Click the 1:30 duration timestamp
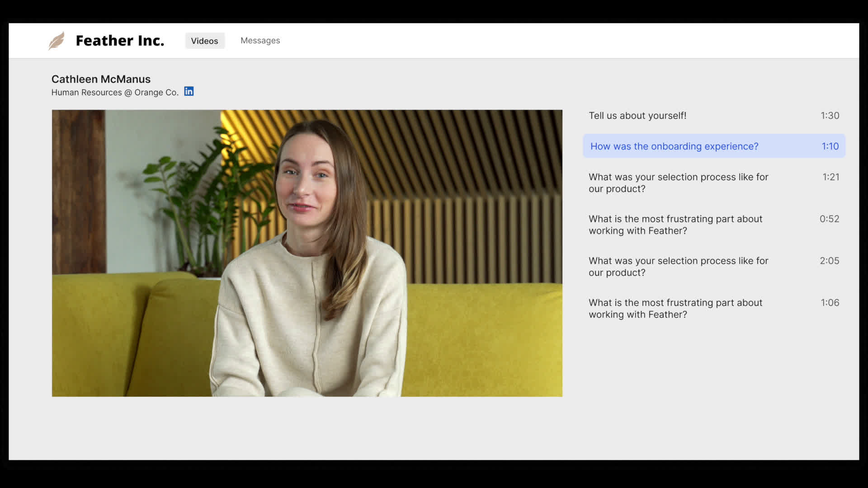Screen dimensions: 868x488 click(x=830, y=116)
